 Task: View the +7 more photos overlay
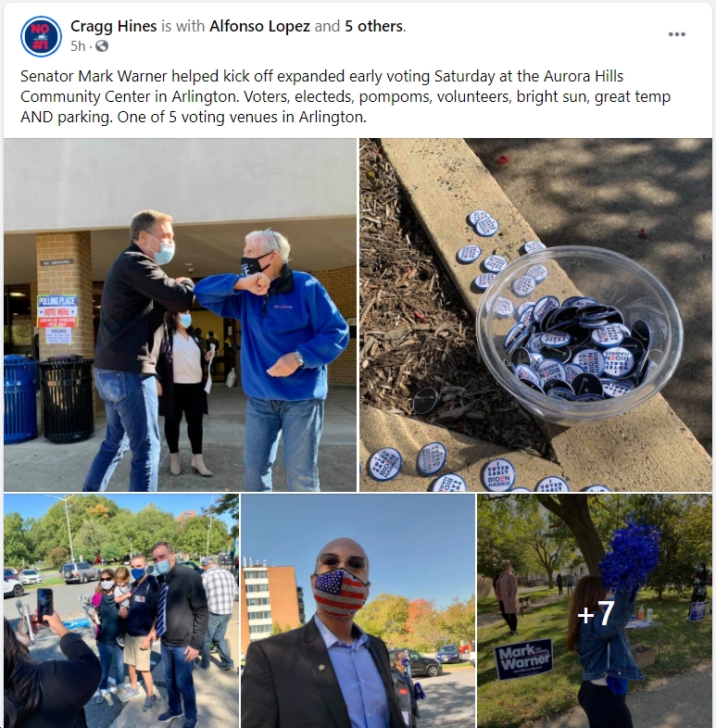pyautogui.click(x=595, y=611)
